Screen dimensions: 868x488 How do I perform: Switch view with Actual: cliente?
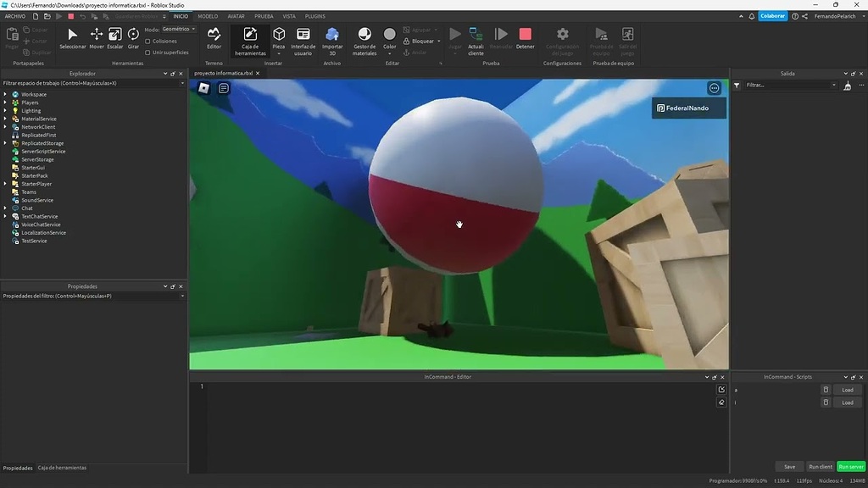tap(476, 41)
